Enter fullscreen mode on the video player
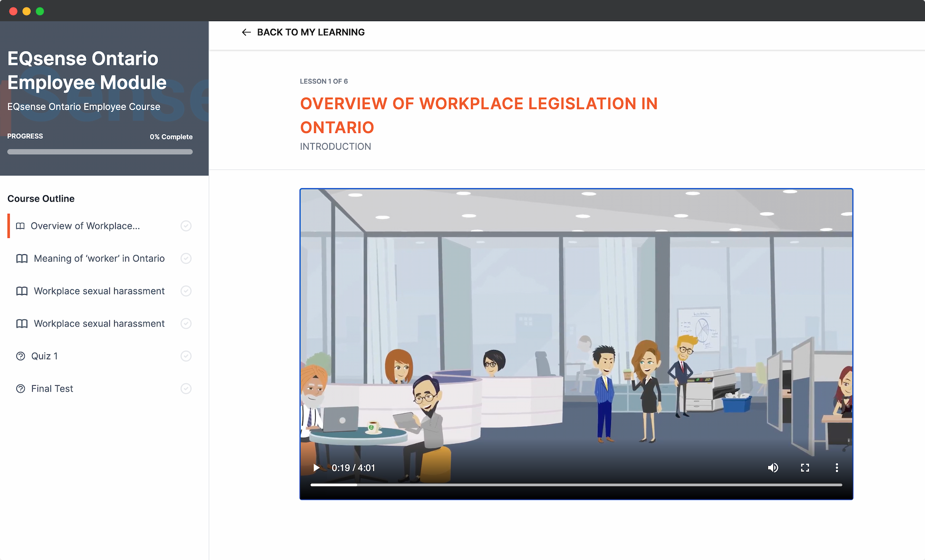The height and width of the screenshot is (560, 925). [805, 467]
